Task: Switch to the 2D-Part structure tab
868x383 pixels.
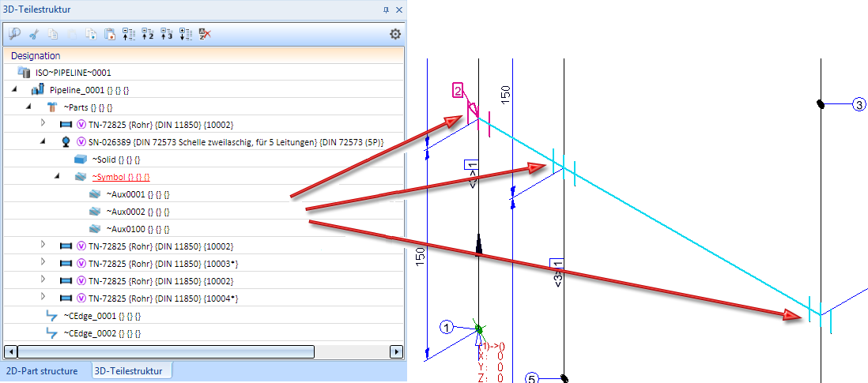Action: click(x=43, y=371)
